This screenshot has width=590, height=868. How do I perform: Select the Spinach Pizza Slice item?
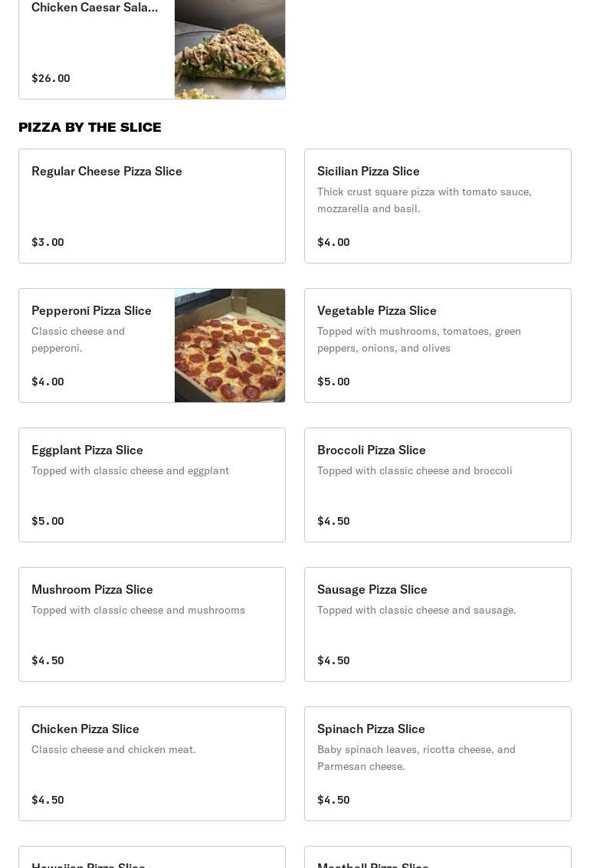pos(438,764)
